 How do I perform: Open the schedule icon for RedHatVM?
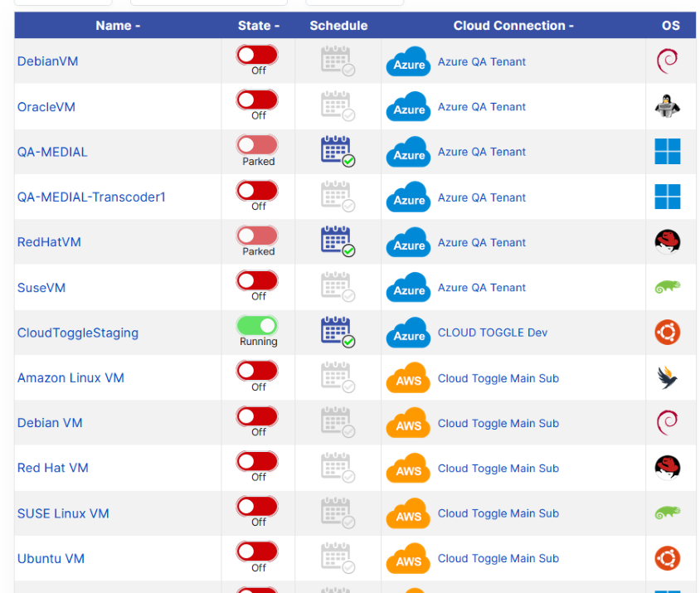coord(337,241)
